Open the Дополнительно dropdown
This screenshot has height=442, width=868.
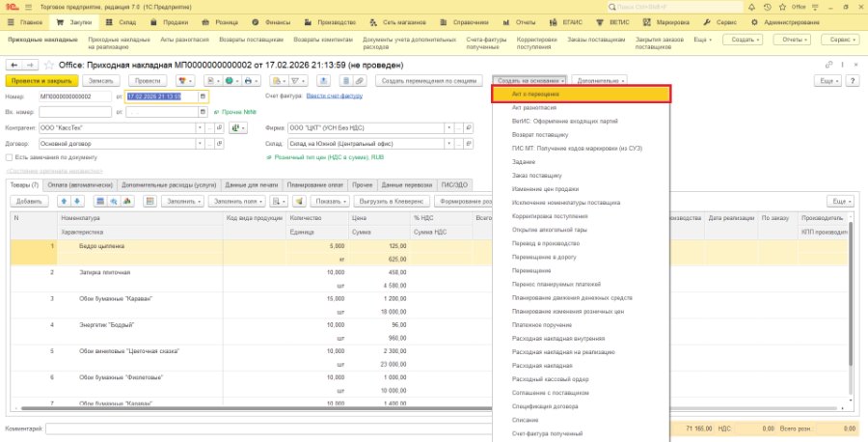(600, 81)
